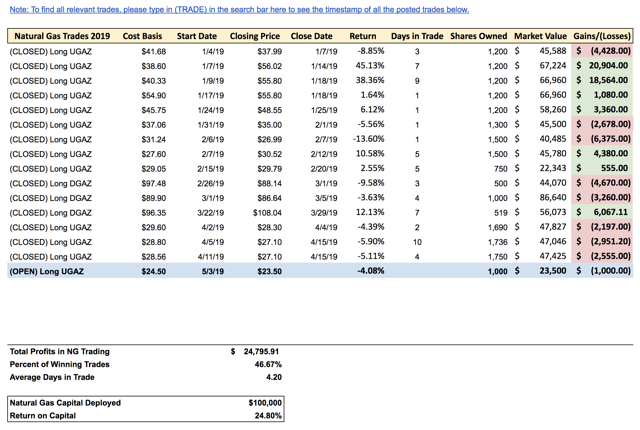Select the 22,343 market value cell
640x430 pixels.
point(553,168)
